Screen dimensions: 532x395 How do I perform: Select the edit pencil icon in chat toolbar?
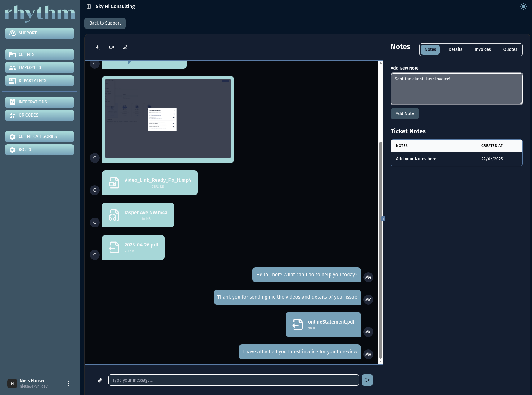[x=125, y=47]
